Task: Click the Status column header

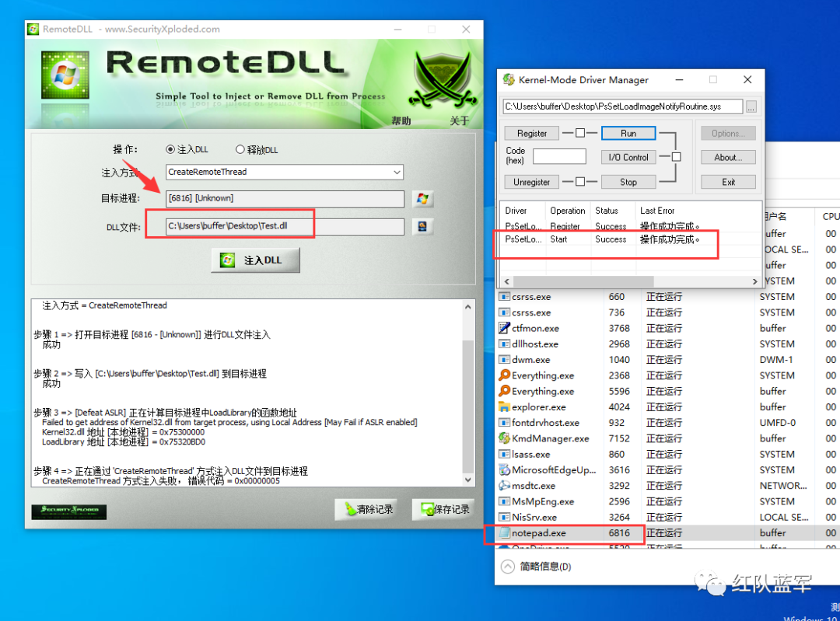Action: (x=613, y=211)
